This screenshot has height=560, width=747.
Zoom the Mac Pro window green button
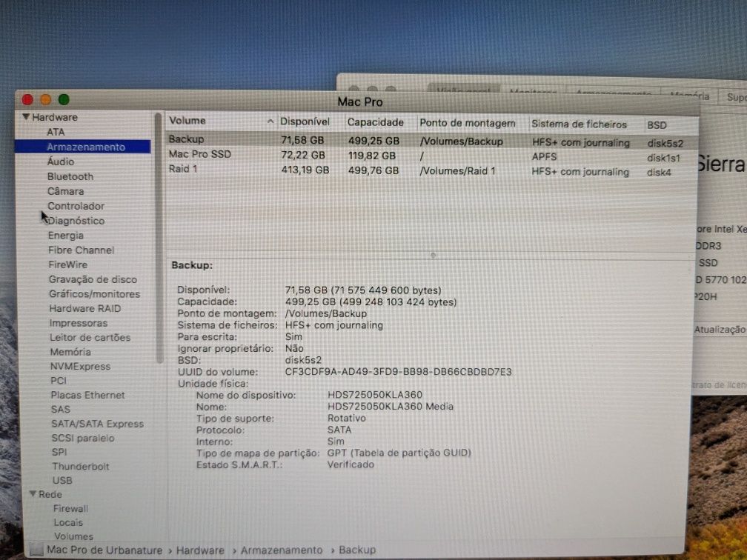pyautogui.click(x=64, y=99)
